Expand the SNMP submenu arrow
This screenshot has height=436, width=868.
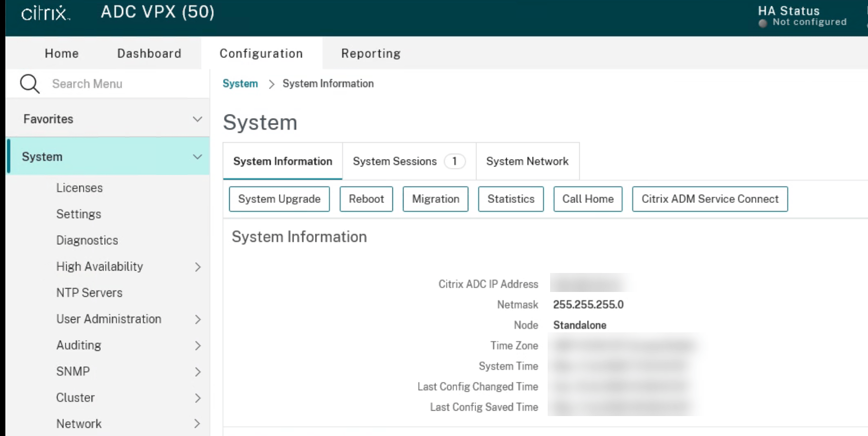198,372
